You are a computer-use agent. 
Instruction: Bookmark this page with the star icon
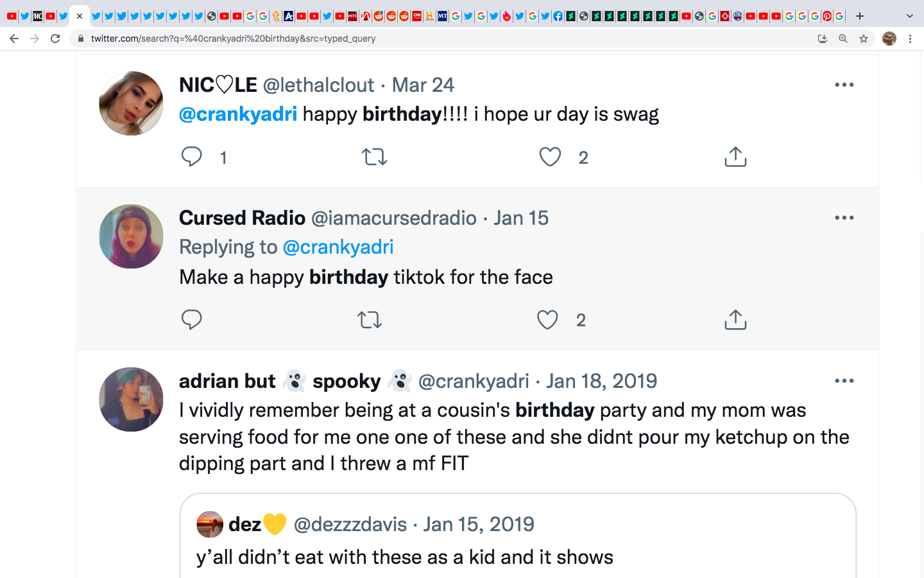point(864,39)
